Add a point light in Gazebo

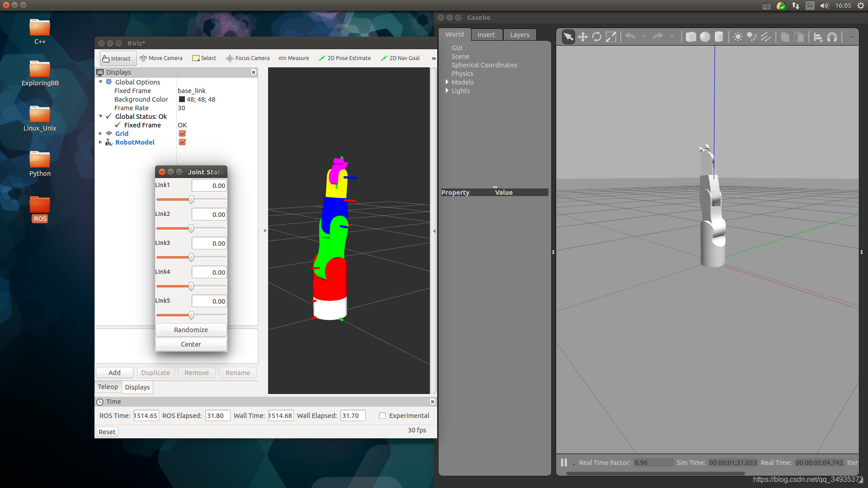point(738,37)
